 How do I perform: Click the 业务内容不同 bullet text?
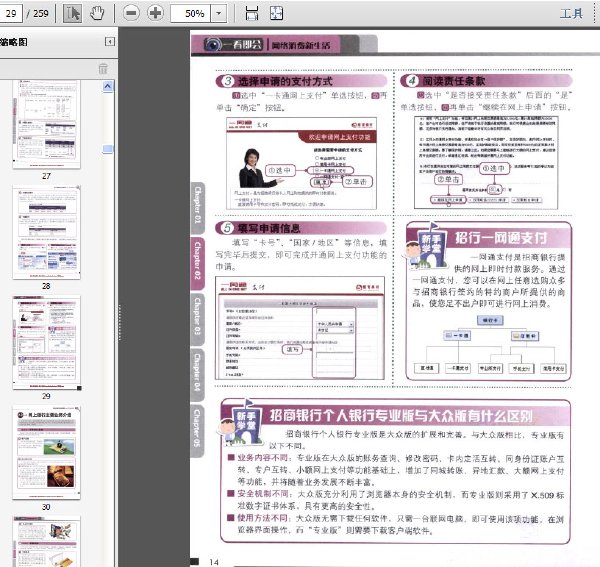pyautogui.click(x=262, y=458)
